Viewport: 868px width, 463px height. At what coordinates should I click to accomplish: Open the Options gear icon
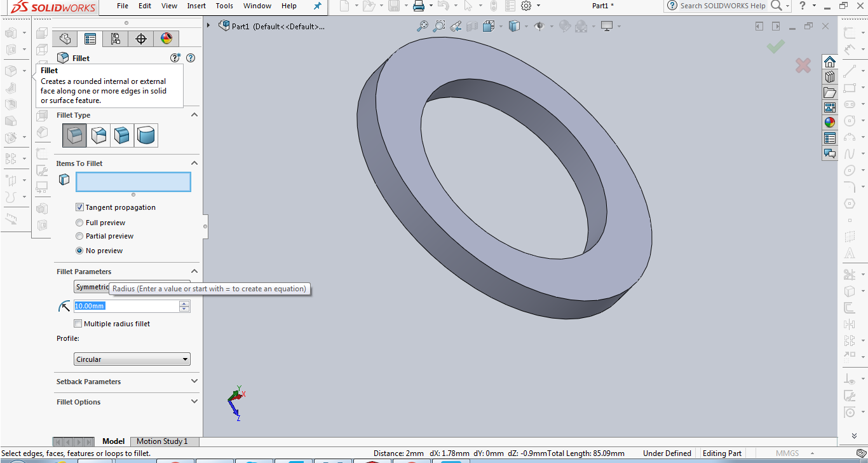click(x=526, y=6)
